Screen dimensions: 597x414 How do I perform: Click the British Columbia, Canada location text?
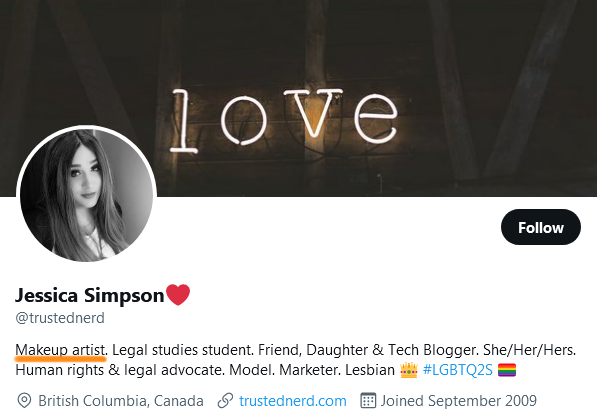click(x=121, y=401)
